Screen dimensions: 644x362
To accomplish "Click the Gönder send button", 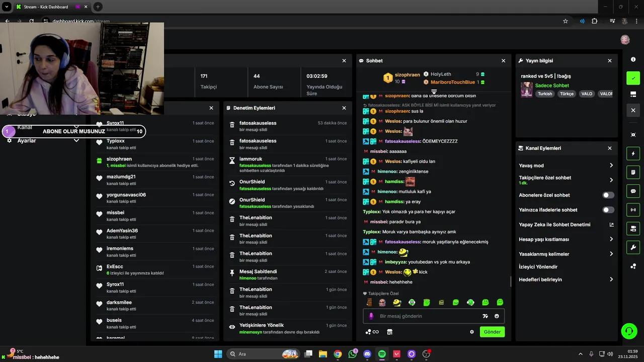I will point(492,332).
